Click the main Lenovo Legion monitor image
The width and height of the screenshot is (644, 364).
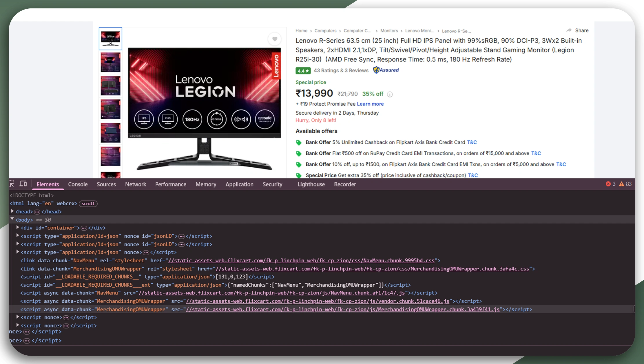pyautogui.click(x=204, y=109)
